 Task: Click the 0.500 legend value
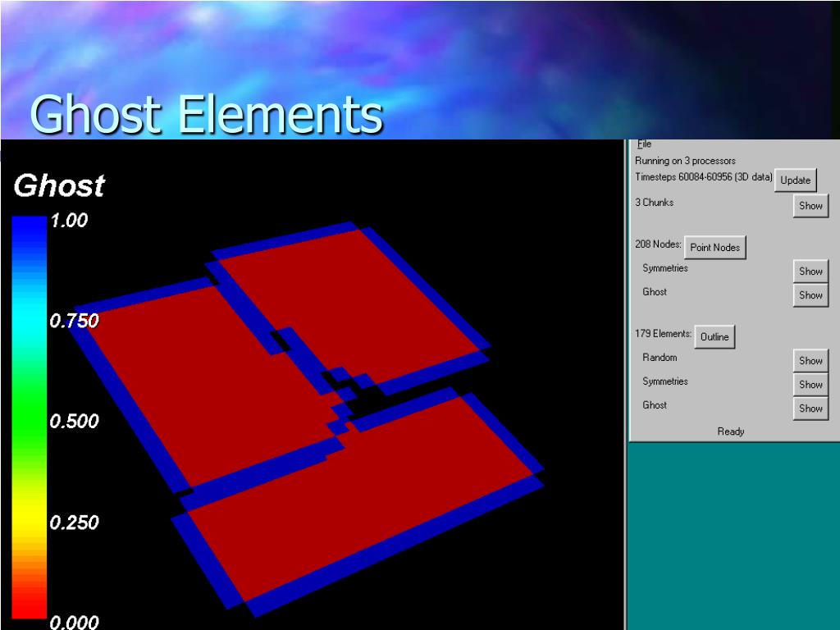74,421
